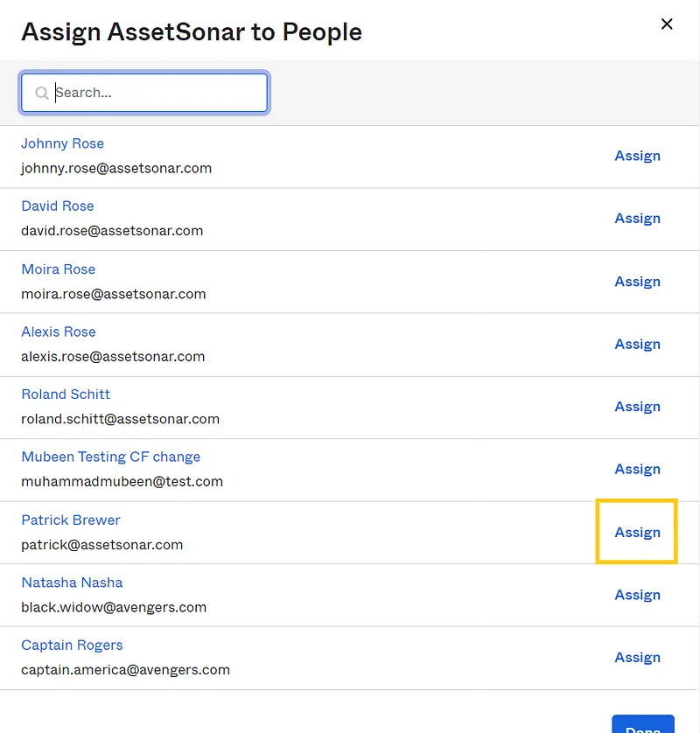The image size is (700, 733).
Task: Assign AssetSonar to Natasha Nasha
Action: [x=637, y=595]
